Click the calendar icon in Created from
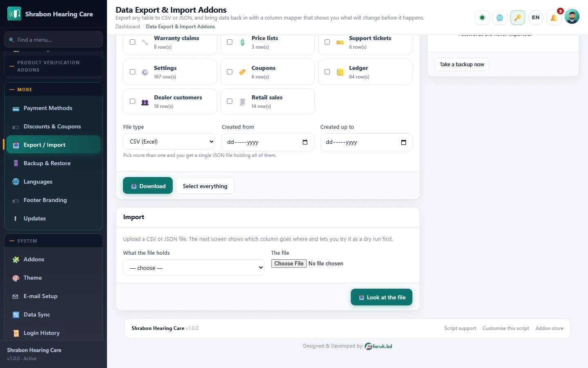588x368 pixels. click(x=305, y=142)
